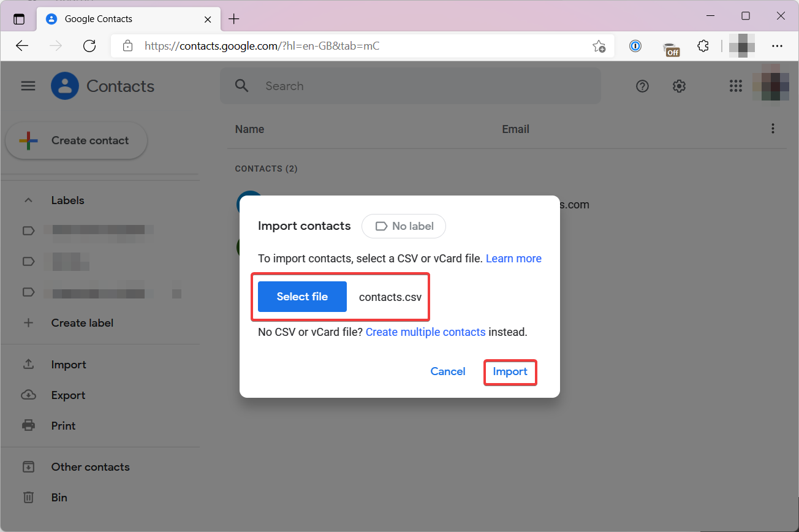This screenshot has height=532, width=799.
Task: Click the Select file button
Action: point(302,297)
